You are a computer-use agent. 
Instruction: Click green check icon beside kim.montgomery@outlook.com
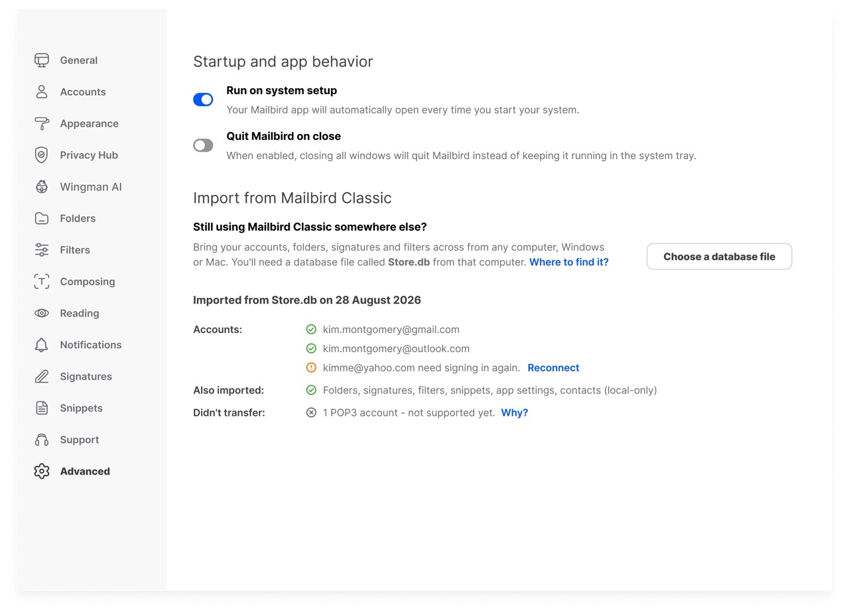coord(311,349)
